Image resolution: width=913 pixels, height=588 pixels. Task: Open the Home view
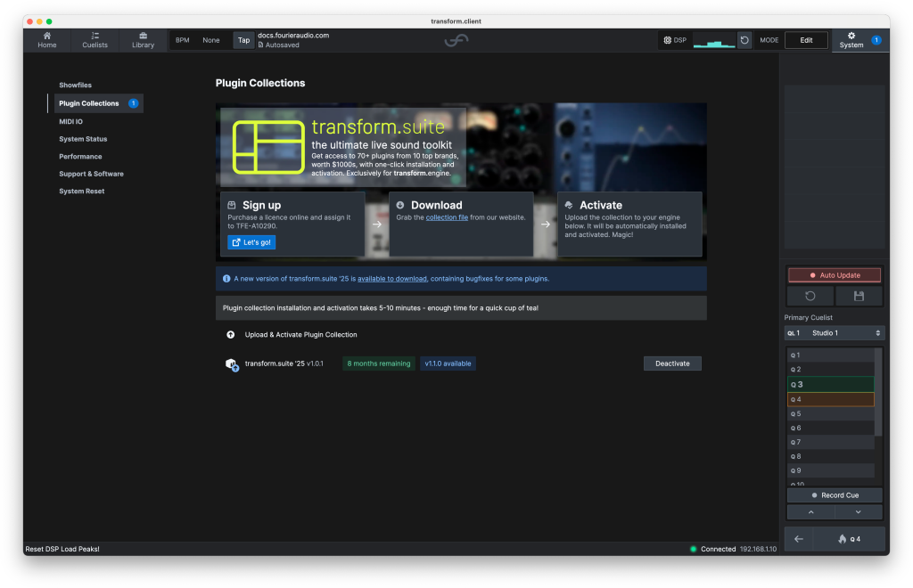pyautogui.click(x=47, y=40)
